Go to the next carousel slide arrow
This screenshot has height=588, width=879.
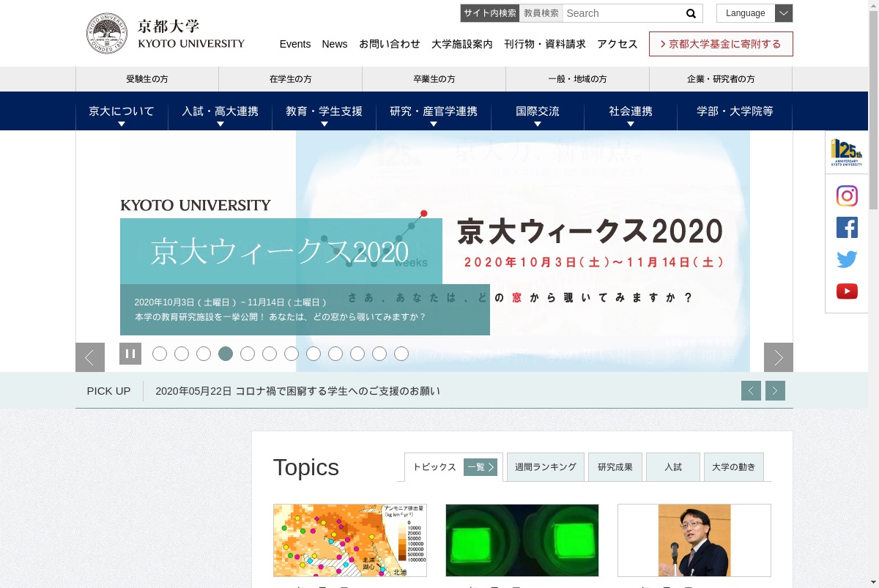pyautogui.click(x=779, y=357)
